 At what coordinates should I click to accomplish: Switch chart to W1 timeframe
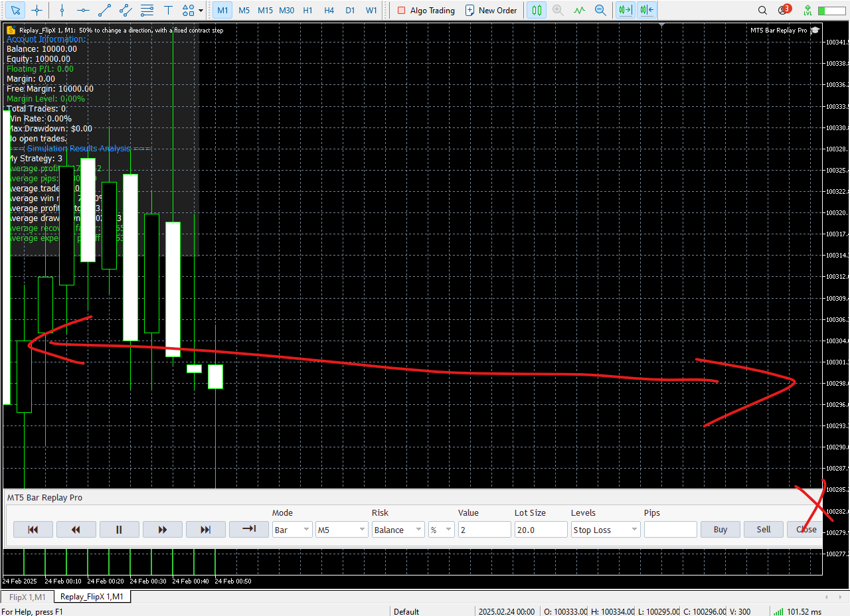coord(371,10)
